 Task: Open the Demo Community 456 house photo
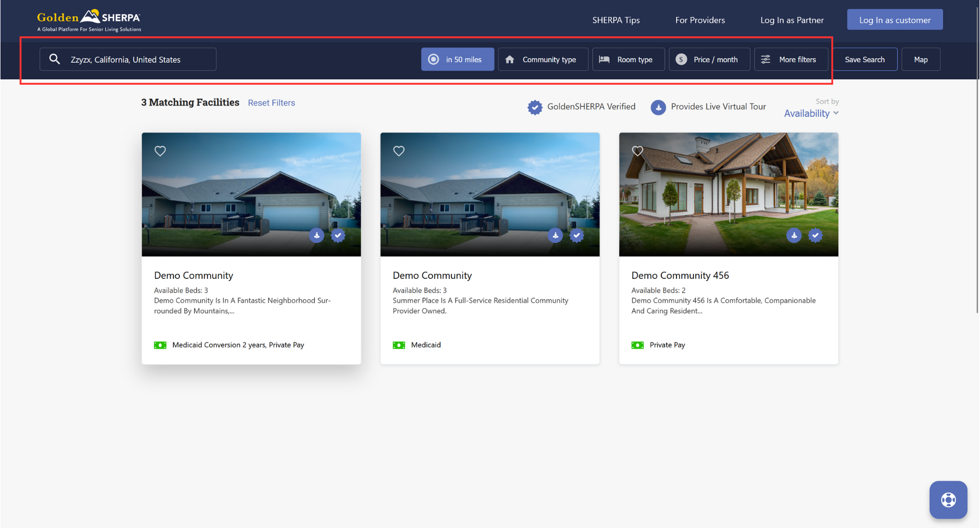[x=728, y=194]
